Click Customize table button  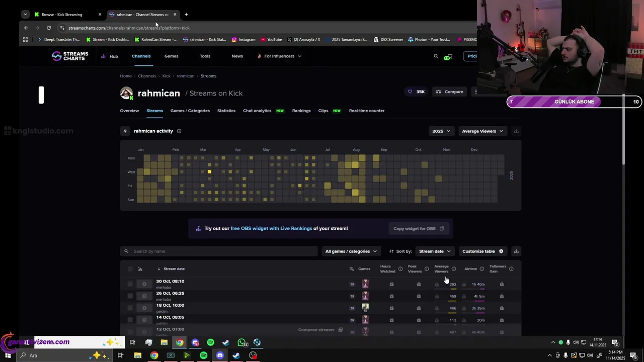pyautogui.click(x=483, y=251)
